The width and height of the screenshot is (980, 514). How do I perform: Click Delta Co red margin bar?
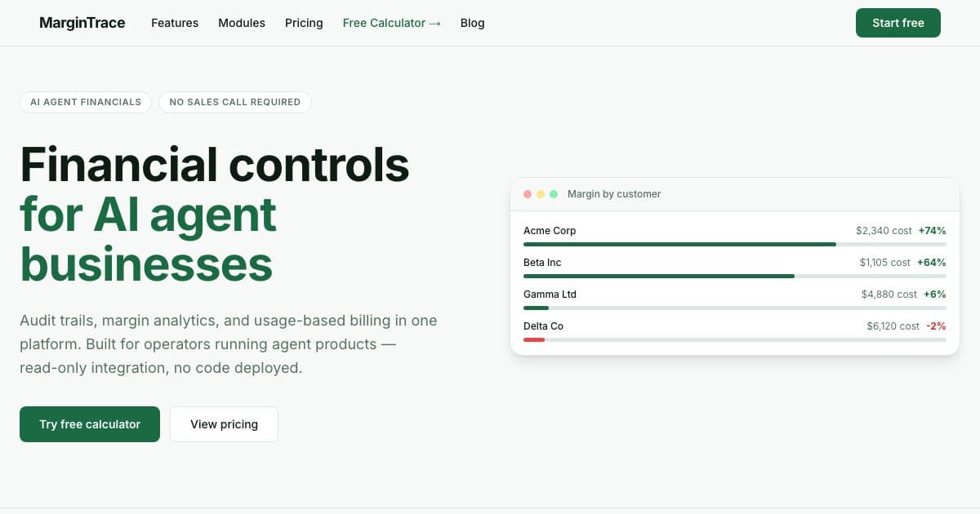[534, 339]
